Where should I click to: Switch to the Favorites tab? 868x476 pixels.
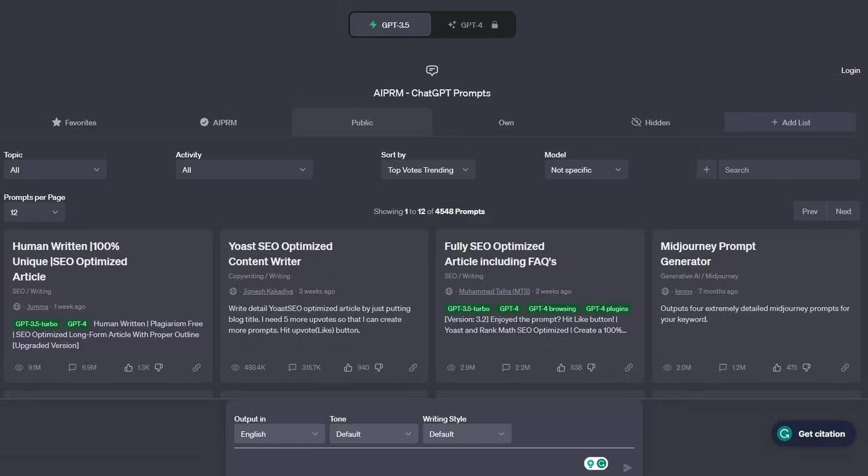pyautogui.click(x=74, y=123)
